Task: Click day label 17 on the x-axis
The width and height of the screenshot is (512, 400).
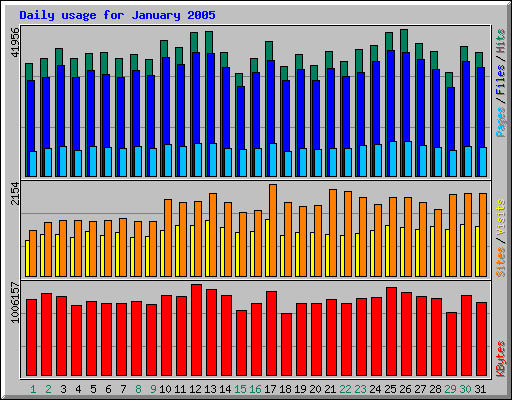Action: pos(270,389)
